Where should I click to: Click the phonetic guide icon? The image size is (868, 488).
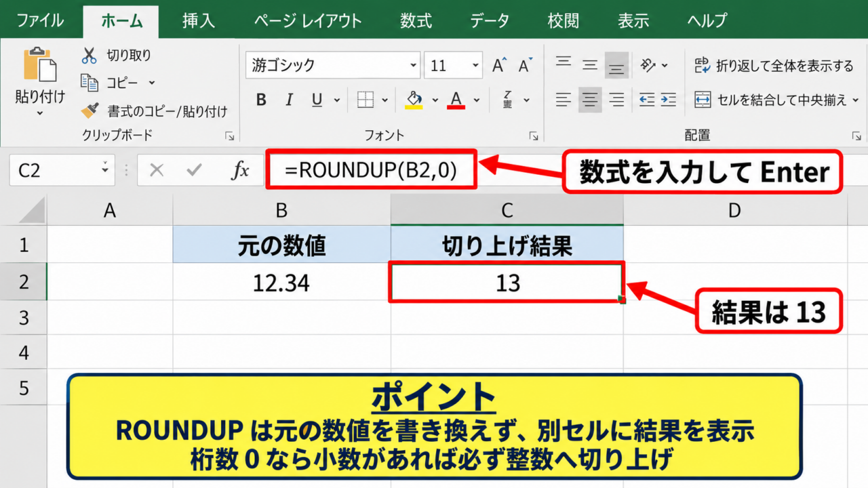[508, 100]
